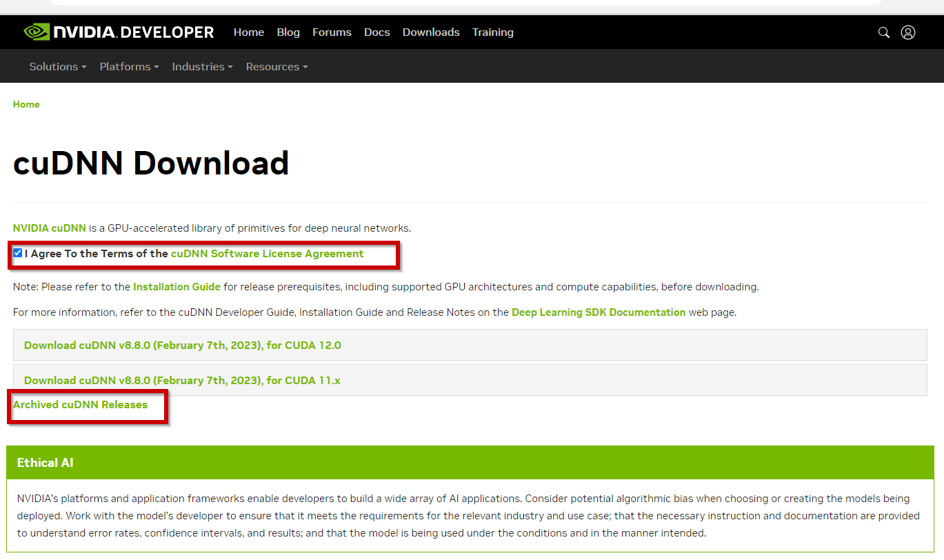Expand Download cuDNN v8.8.0 for CUDA 12.0

470,345
